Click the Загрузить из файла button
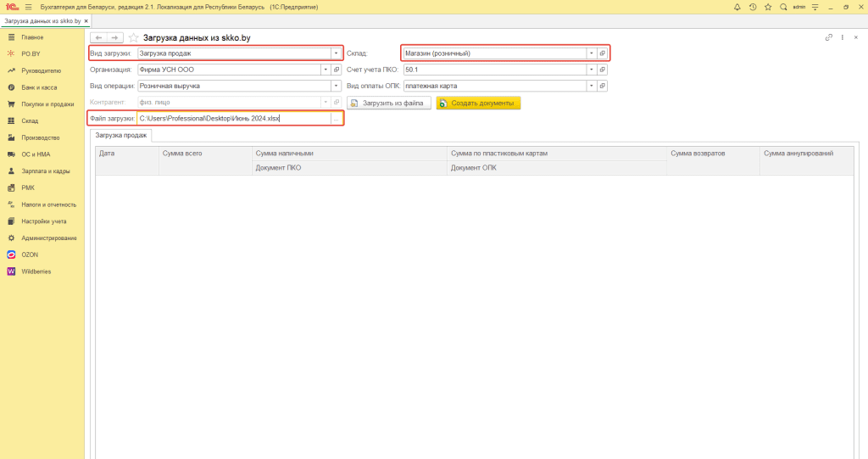Screen dimensions: 868x459 (x=389, y=103)
